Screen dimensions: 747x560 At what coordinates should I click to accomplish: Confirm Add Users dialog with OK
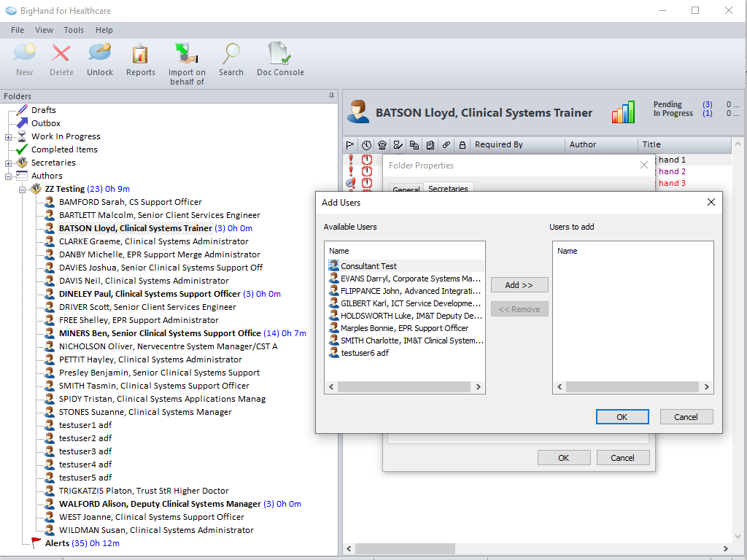[x=622, y=416]
